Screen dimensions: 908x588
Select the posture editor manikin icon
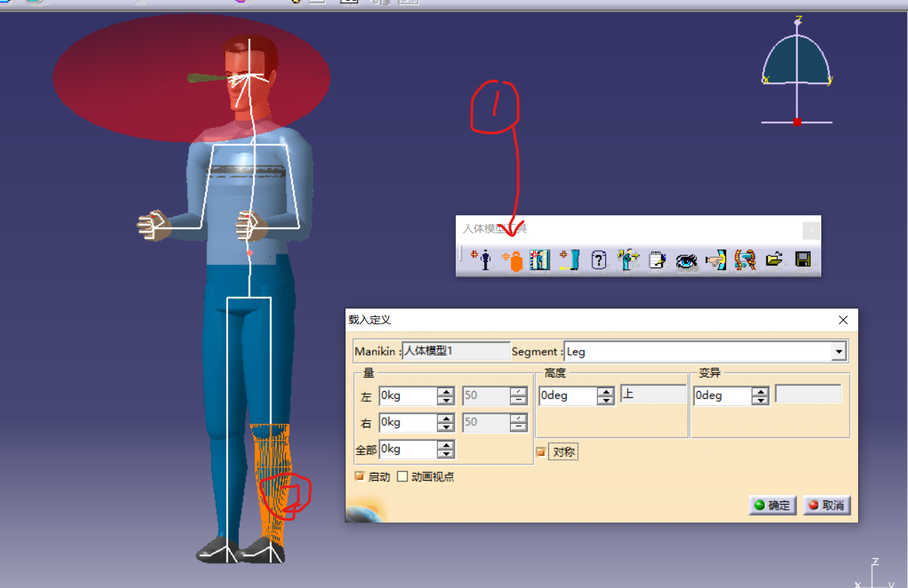point(628,260)
